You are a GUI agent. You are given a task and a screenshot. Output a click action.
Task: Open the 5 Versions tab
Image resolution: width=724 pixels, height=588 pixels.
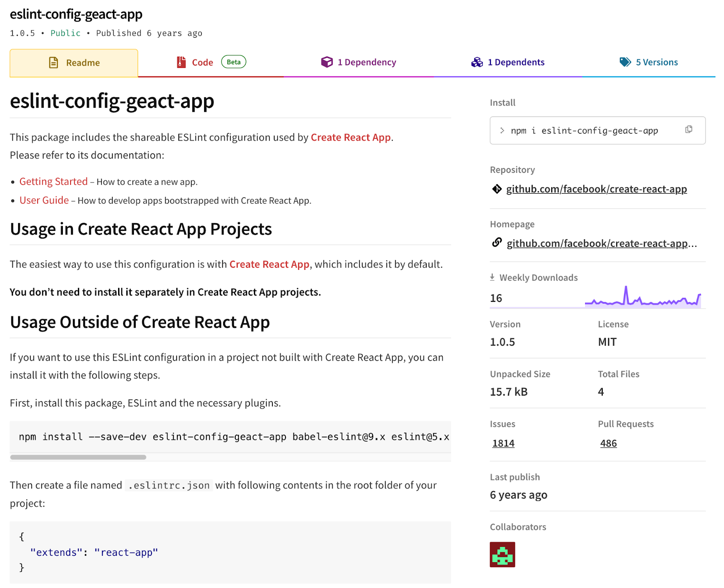point(648,62)
